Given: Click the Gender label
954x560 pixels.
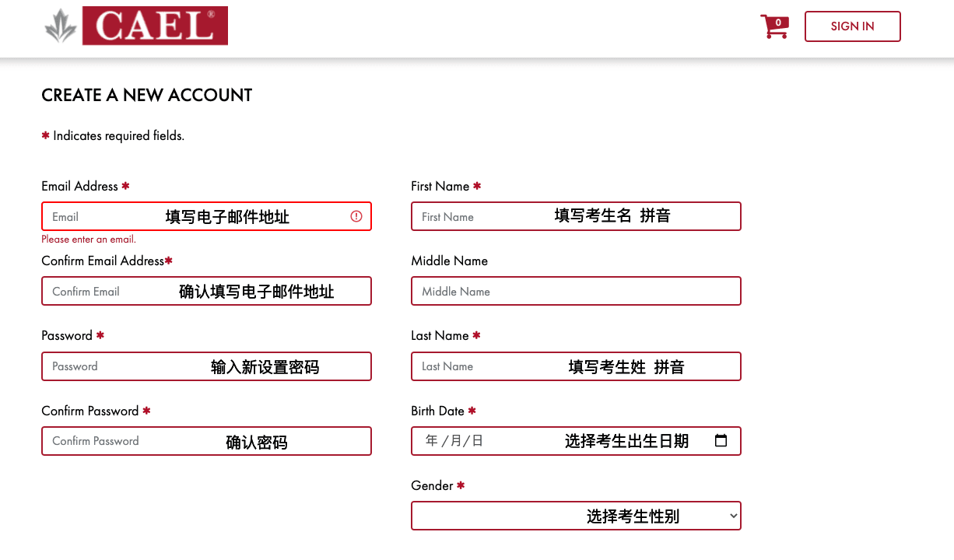Looking at the screenshot, I should (x=432, y=485).
